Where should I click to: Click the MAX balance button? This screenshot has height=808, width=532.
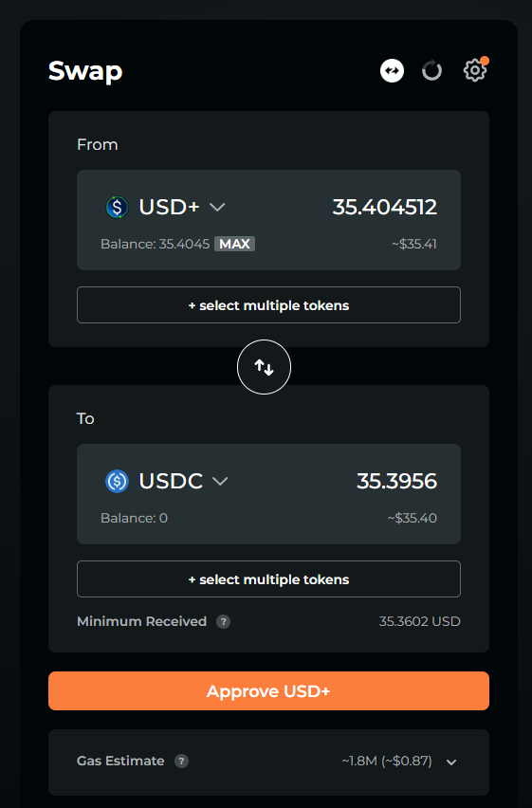[x=234, y=244]
